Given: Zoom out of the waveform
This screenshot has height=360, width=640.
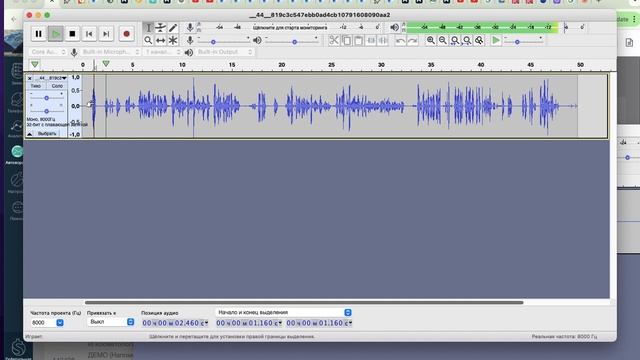Looking at the screenshot, I should 442,40.
